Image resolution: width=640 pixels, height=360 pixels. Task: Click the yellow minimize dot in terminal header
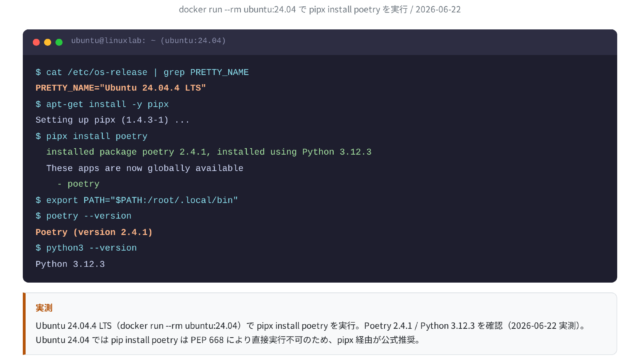47,42
